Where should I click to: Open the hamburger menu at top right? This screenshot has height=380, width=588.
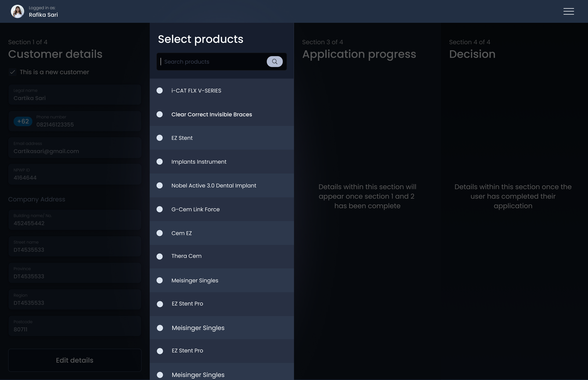pos(568,11)
